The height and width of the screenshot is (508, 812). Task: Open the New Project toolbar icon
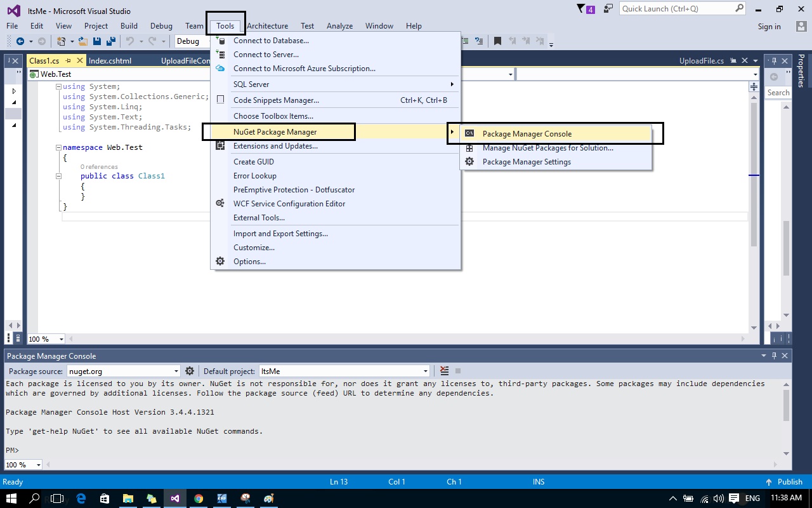coord(60,41)
